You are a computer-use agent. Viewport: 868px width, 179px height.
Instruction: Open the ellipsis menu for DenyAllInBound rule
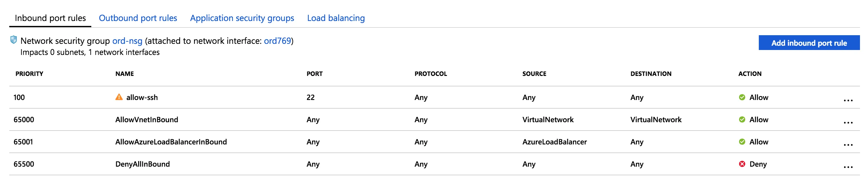[848, 167]
